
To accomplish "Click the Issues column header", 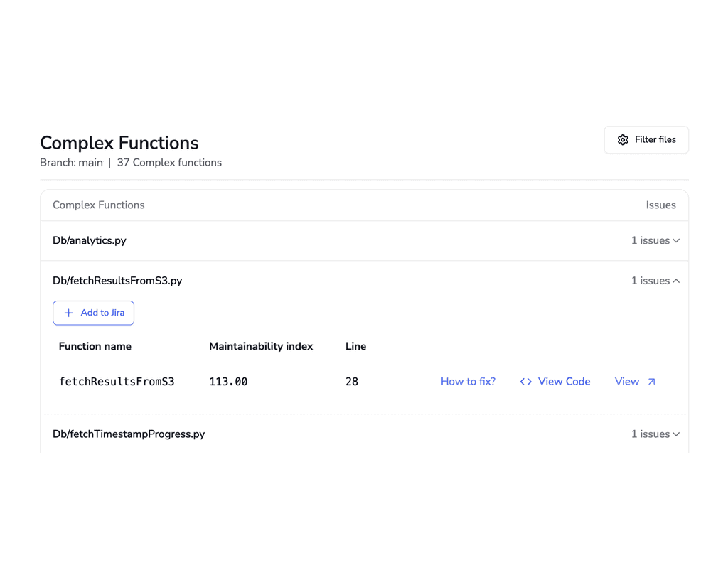I will (x=661, y=205).
